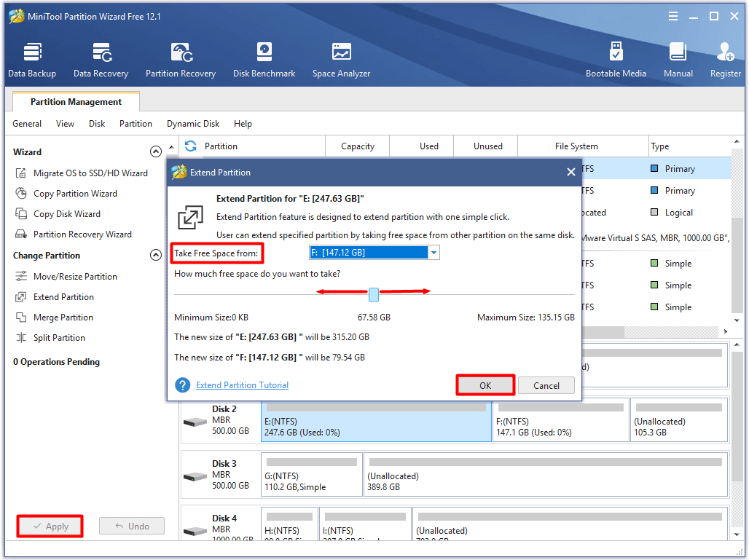The width and height of the screenshot is (749, 560).
Task: Open the Extend Partition Tutorial link
Action: tap(242, 384)
